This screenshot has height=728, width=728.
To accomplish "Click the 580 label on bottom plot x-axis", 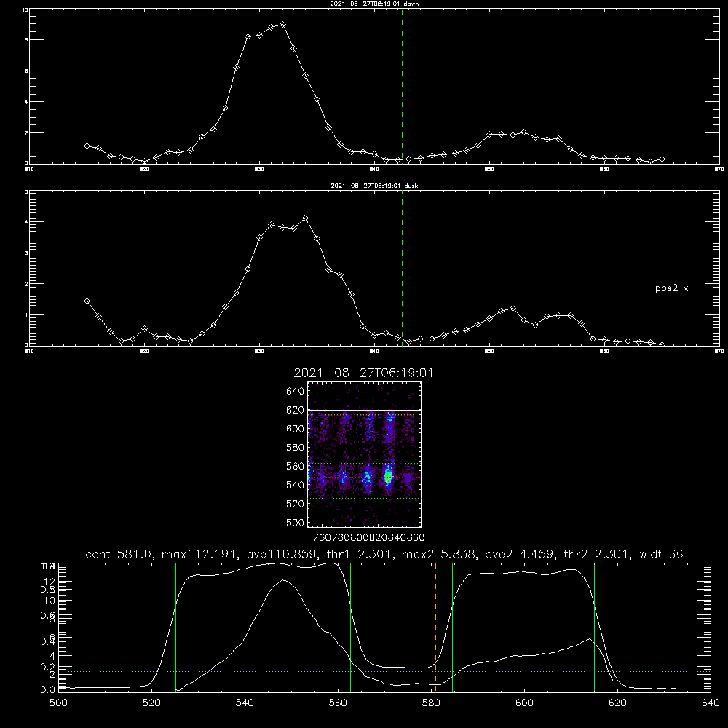I will tap(431, 703).
